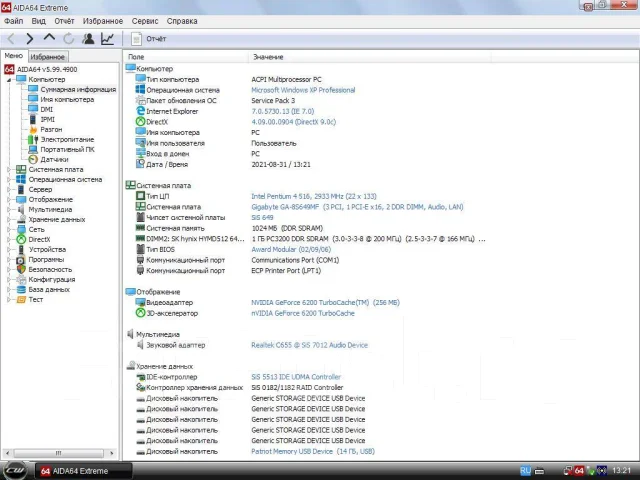Open the RU language indicator in the taskbar

[x=526, y=471]
